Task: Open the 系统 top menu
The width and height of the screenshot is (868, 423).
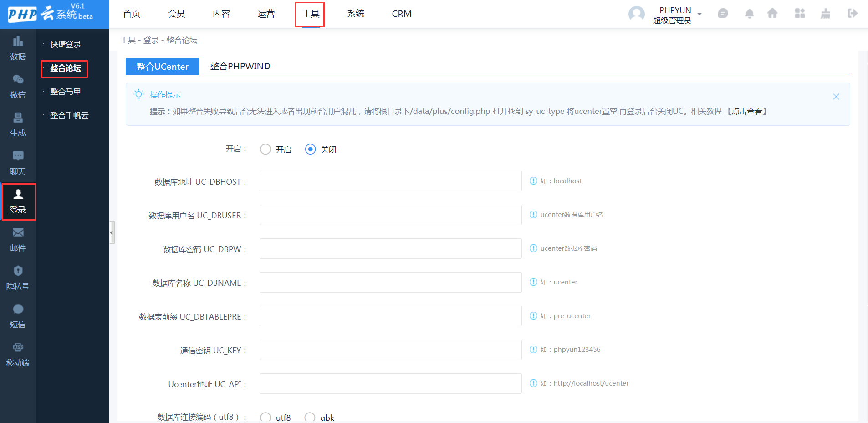Action: point(356,14)
